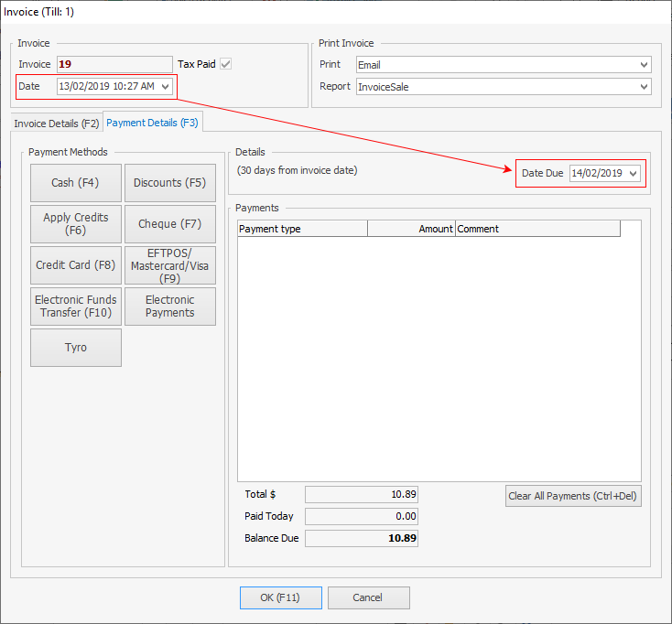This screenshot has width=672, height=624.
Task: Choose EFTPOS/Mastercard/Visa (F9) payment
Action: pyautogui.click(x=169, y=265)
